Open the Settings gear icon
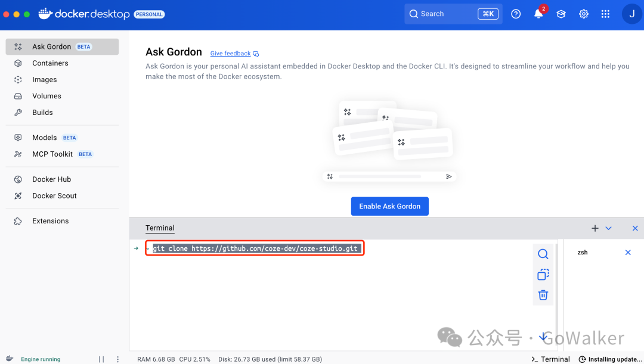 point(584,14)
